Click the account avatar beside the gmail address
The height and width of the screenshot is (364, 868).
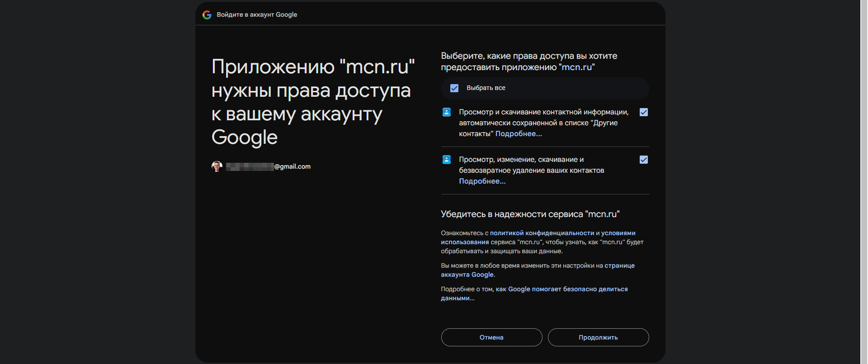pyautogui.click(x=217, y=166)
